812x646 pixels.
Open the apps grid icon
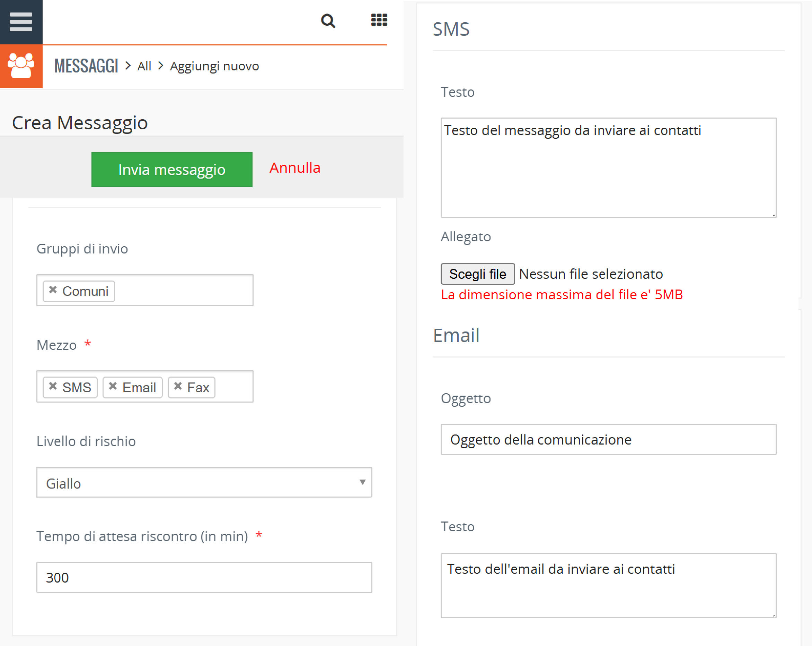[379, 20]
